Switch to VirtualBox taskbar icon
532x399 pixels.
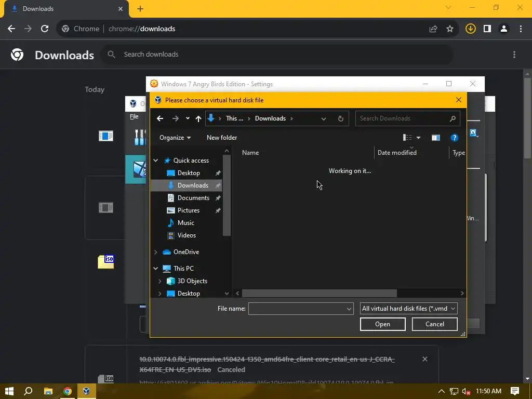pyautogui.click(x=86, y=391)
